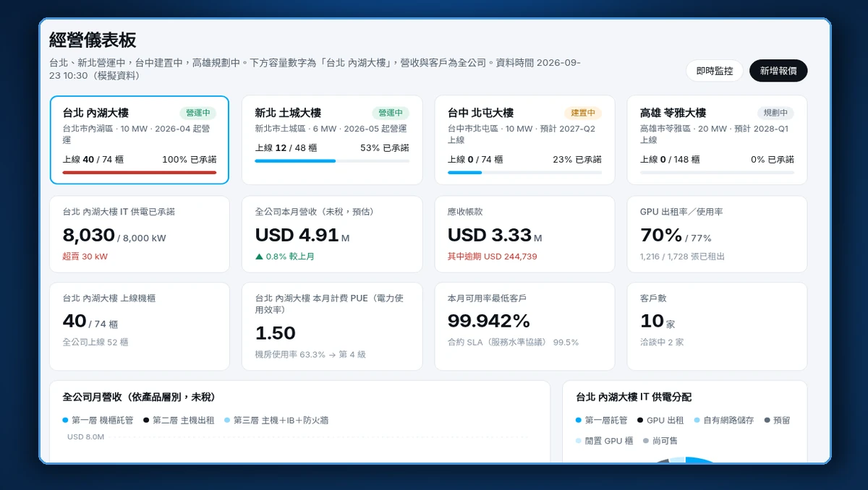Click the 經營儀表板 page title

click(93, 40)
